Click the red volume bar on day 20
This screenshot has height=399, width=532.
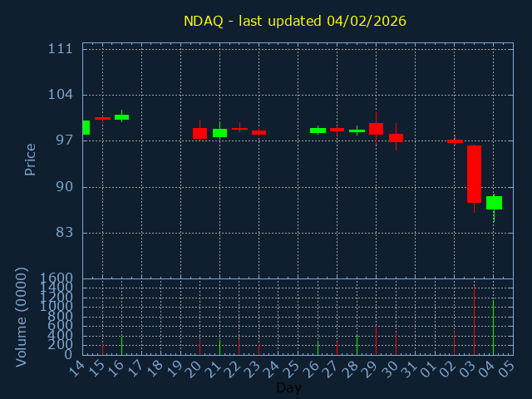(199, 347)
